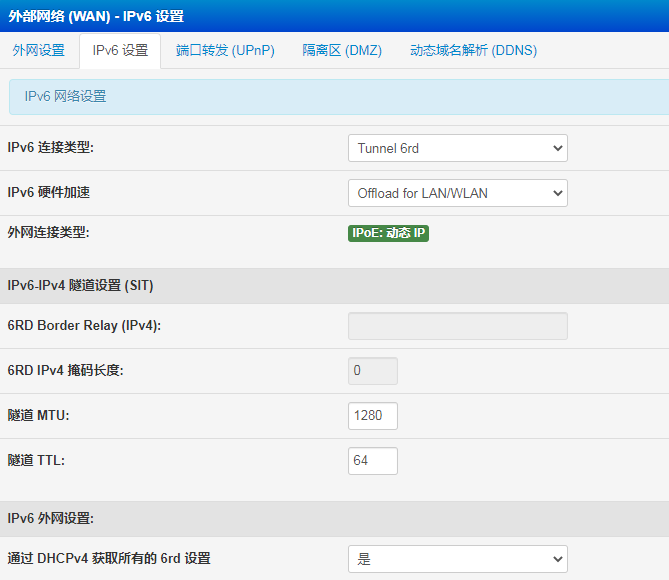
Task: Click the IPv6 网络设置 info banner
Action: (334, 97)
